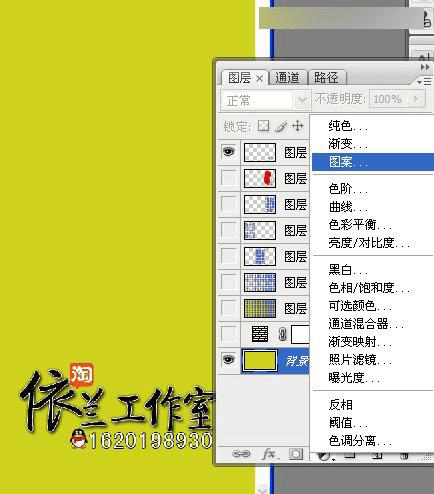Choose 纯色... from the menu
This screenshot has width=434, height=494.
(x=373, y=126)
